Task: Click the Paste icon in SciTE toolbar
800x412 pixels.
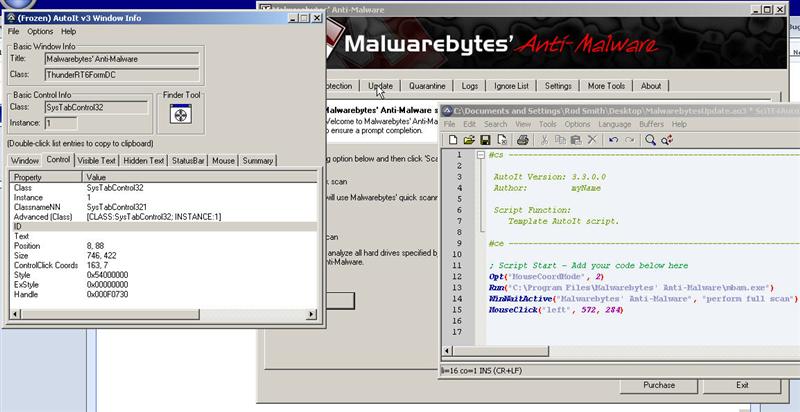Action: pyautogui.click(x=576, y=140)
